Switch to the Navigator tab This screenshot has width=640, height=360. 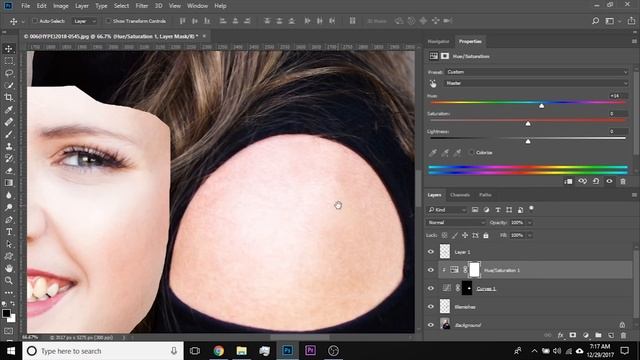coord(438,42)
